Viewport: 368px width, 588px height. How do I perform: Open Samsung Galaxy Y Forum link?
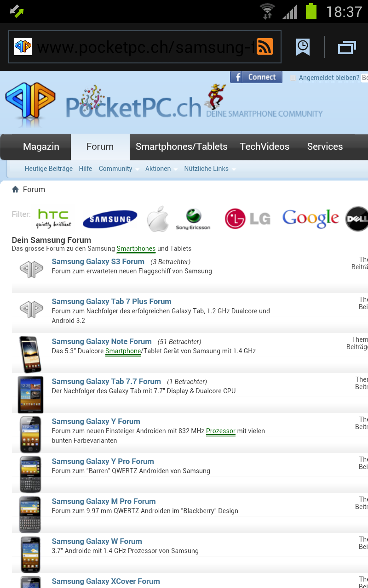[x=96, y=421]
